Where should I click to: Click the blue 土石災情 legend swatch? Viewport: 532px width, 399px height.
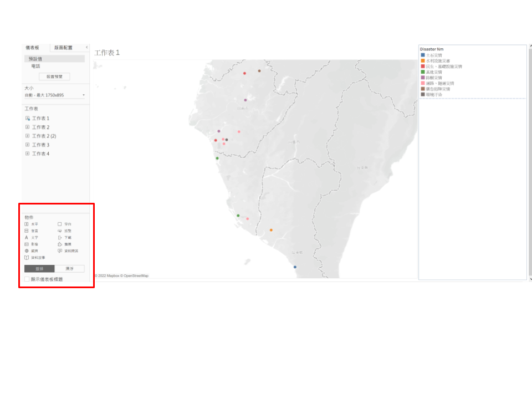(423, 55)
